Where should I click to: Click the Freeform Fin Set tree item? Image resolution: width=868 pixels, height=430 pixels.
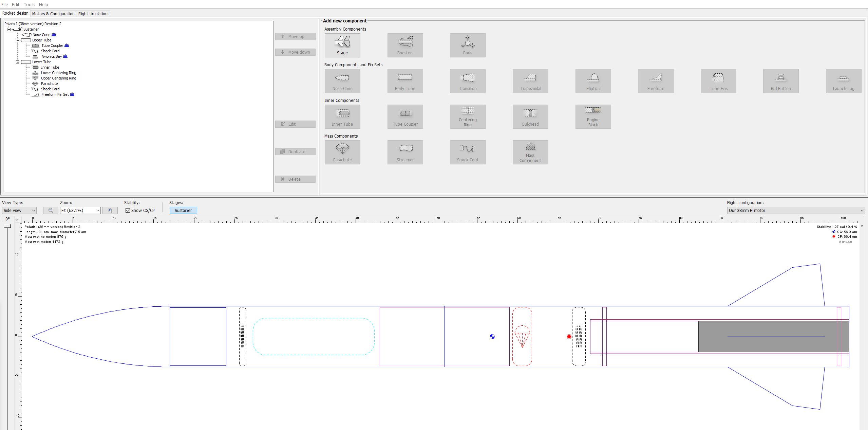point(55,94)
